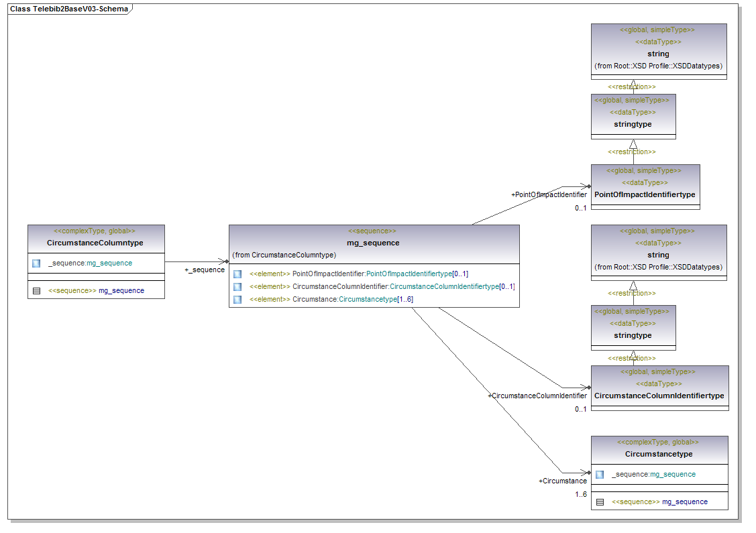This screenshot has height=533, width=756.
Task: Select the Circumstancetype class title
Action: [x=658, y=455]
